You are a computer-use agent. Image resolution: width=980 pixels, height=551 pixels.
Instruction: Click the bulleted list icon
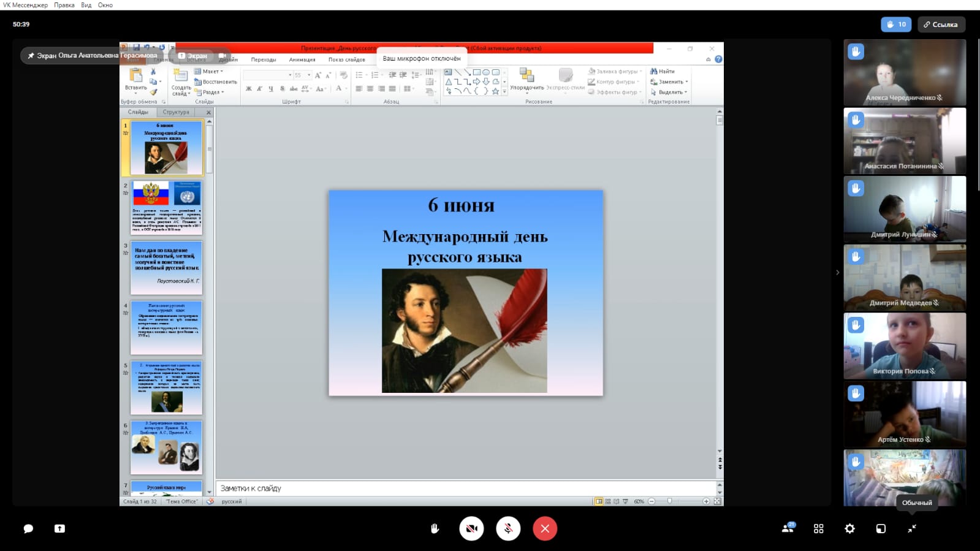click(x=360, y=75)
